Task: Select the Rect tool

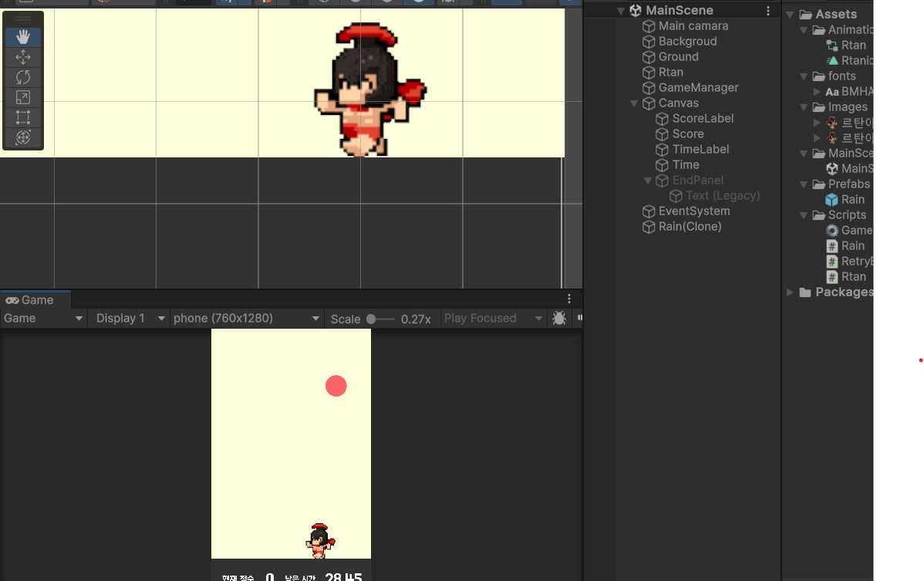Action: click(23, 117)
